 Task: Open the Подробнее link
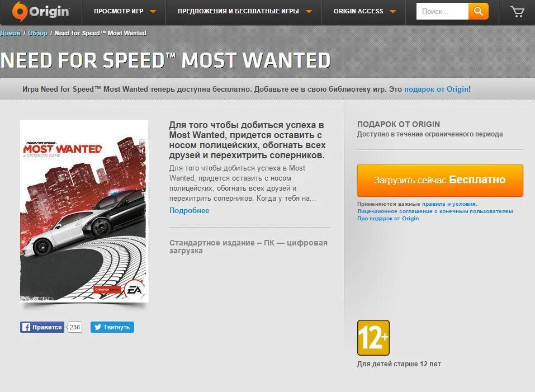click(x=190, y=210)
